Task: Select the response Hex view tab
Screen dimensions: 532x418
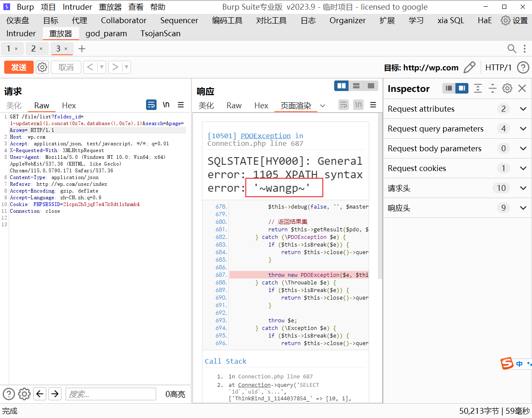Action: [261, 105]
